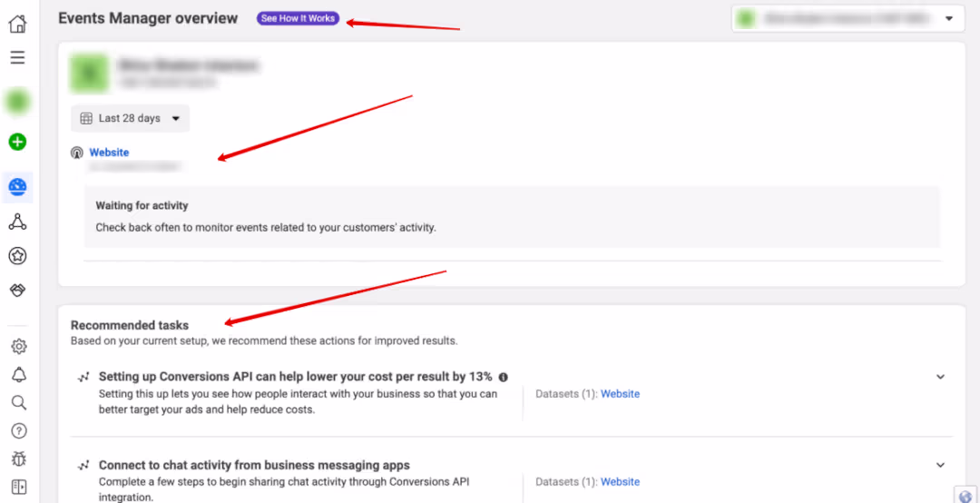The height and width of the screenshot is (503, 980).
Task: Open the business account dropdown at top right
Action: pos(848,19)
